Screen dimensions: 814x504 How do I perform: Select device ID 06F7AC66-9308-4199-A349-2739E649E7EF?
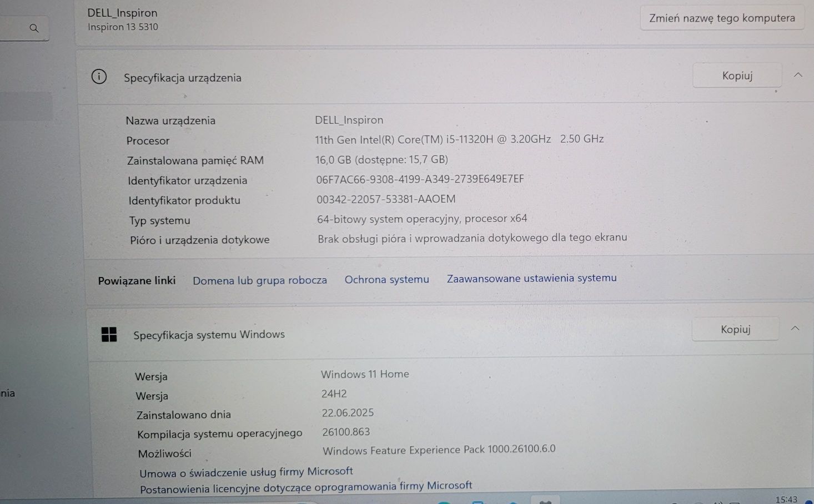pyautogui.click(x=420, y=179)
